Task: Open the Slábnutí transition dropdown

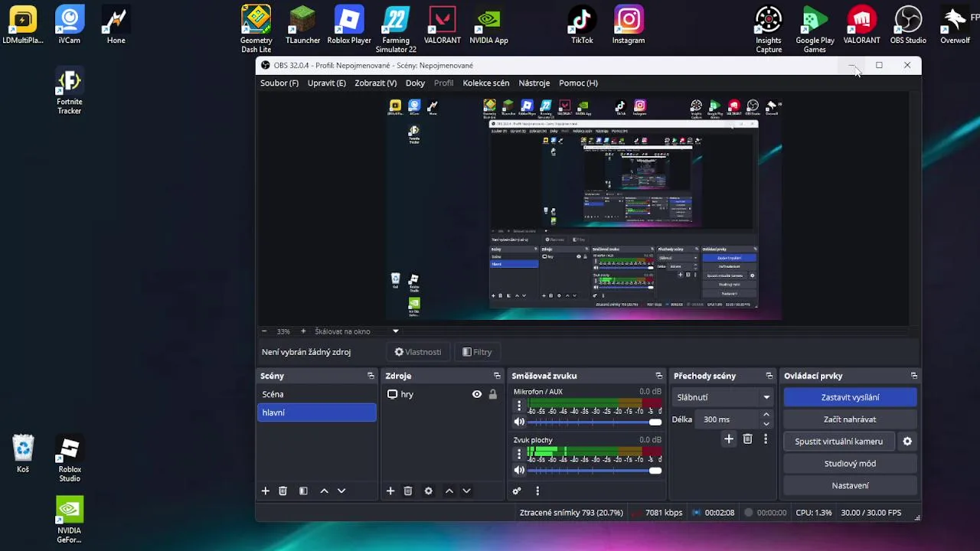Action: pos(723,397)
